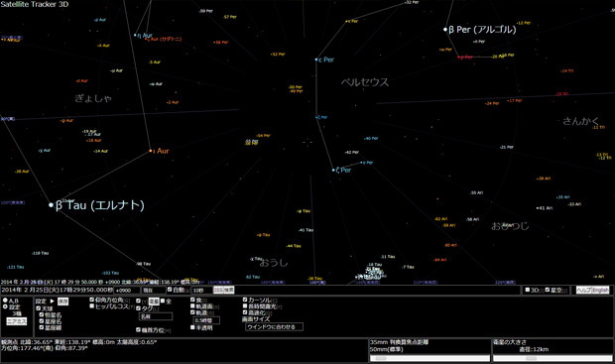This screenshot has width=615, height=364.
Task: Click the Satellite Tracker 3D title
Action: pyautogui.click(x=35, y=4)
